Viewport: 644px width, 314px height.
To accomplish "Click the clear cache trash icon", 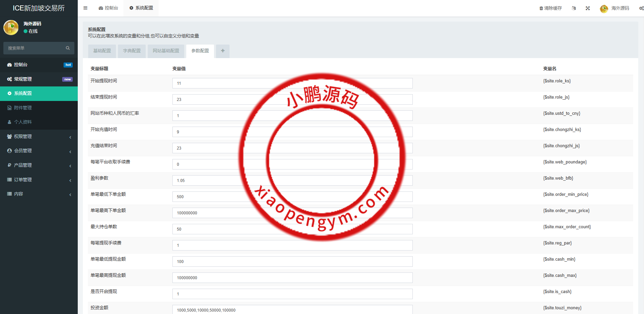I will tap(541, 8).
